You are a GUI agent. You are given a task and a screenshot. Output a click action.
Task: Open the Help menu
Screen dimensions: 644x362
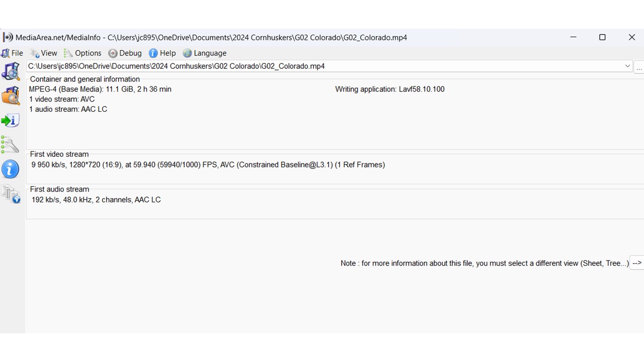coord(162,53)
